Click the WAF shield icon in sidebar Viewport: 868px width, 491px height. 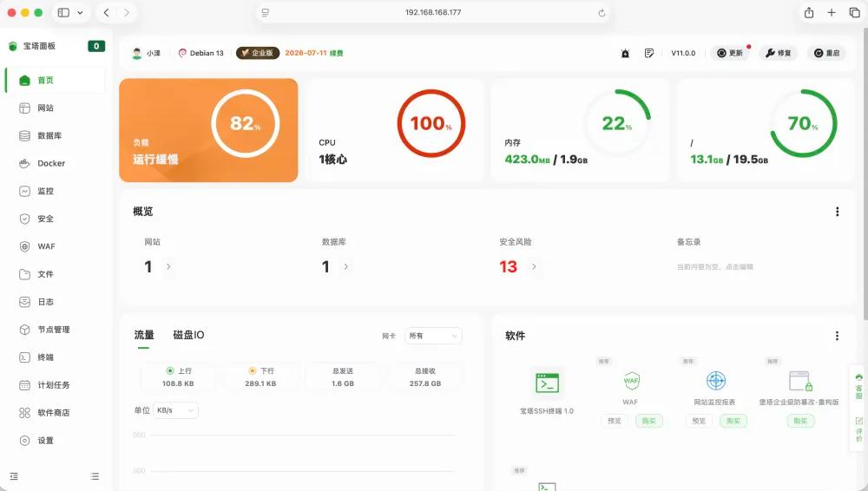[x=25, y=246]
